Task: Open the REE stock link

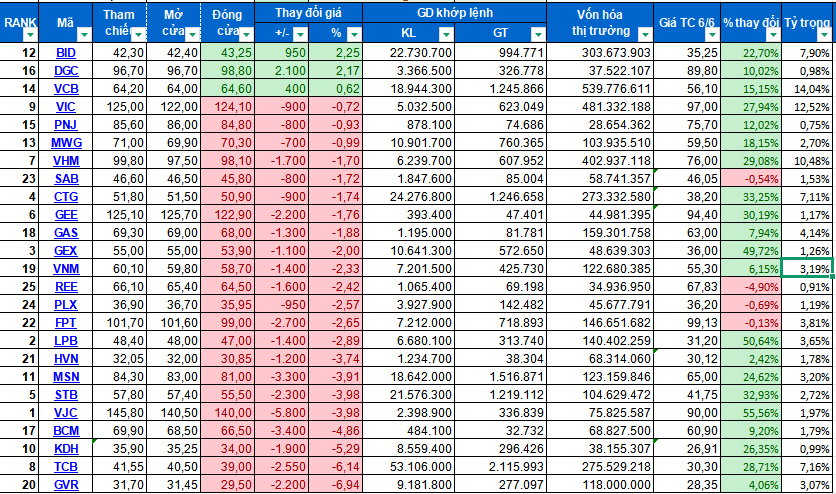Action: (x=66, y=287)
